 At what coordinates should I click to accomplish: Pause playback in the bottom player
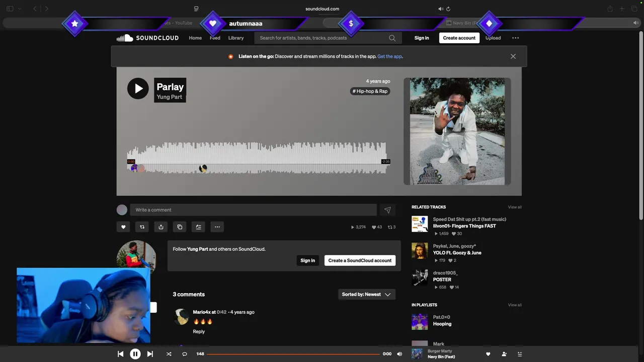135,354
